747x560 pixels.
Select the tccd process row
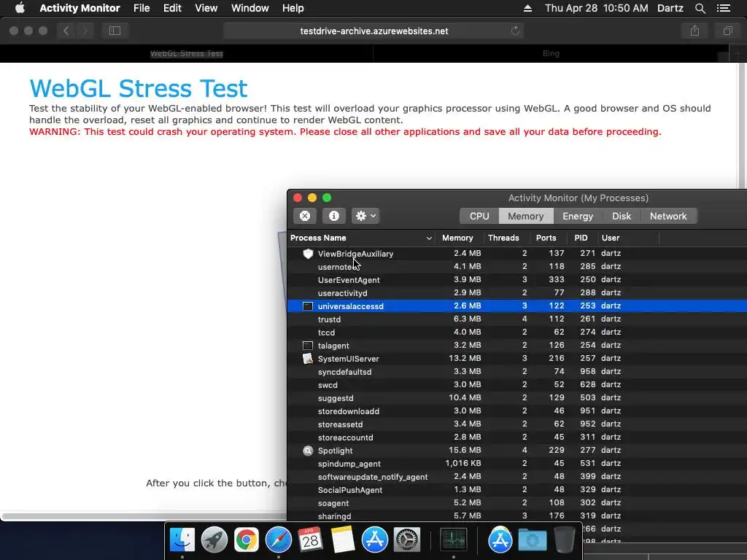(x=517, y=332)
